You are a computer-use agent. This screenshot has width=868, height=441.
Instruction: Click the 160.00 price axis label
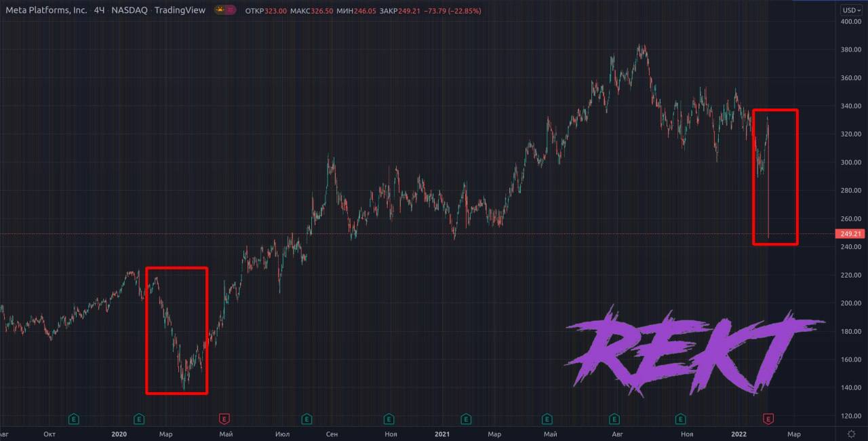(851, 360)
